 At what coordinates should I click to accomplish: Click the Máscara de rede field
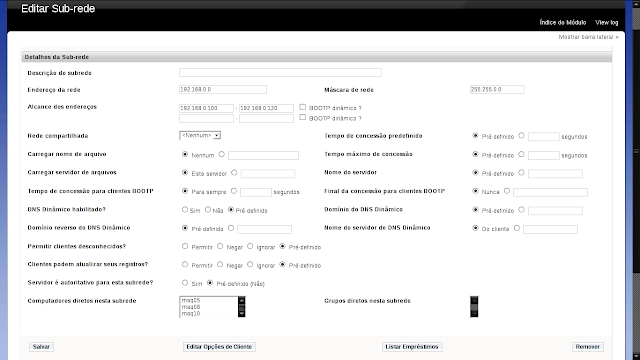pyautogui.click(x=497, y=89)
